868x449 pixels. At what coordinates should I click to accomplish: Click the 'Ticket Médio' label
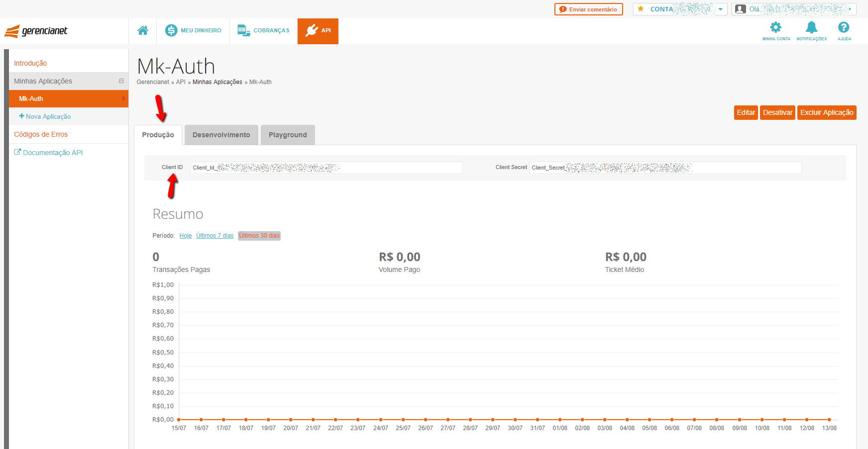click(625, 269)
